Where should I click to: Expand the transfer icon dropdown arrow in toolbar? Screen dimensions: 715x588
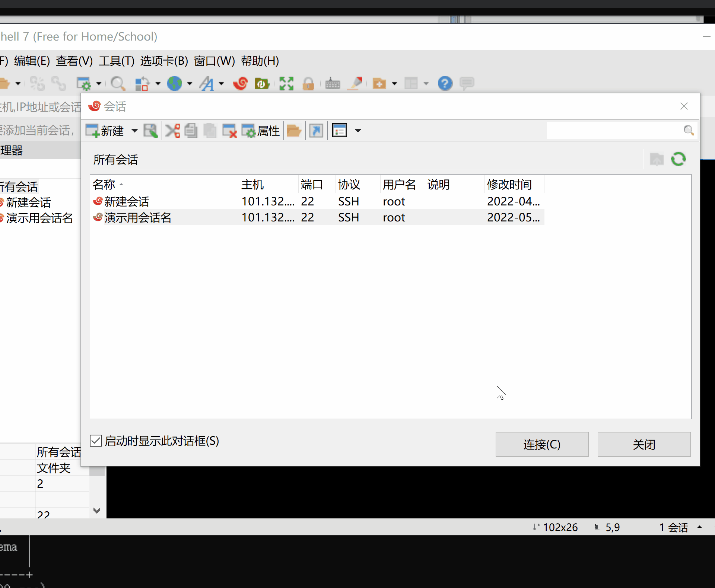click(x=158, y=83)
